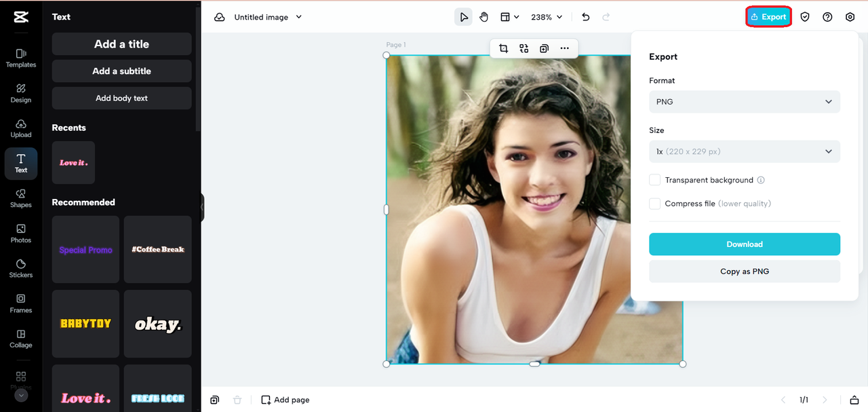Click the Add a subtitle button
This screenshot has height=412, width=868.
(121, 71)
